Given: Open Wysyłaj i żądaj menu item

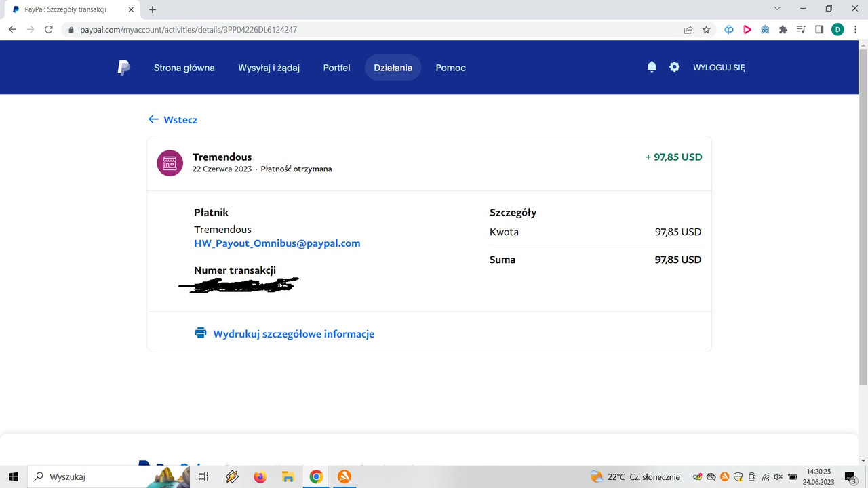Looking at the screenshot, I should 269,68.
